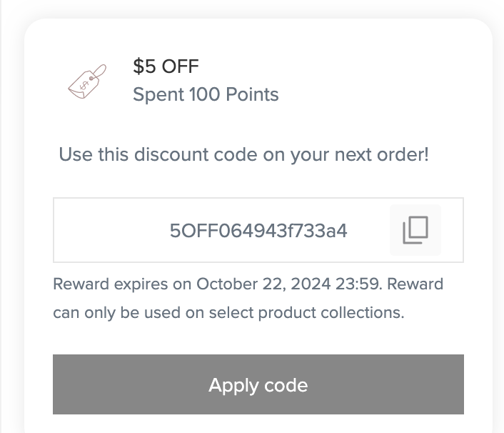
Task: Click "Use this discount code" message
Action: (x=243, y=154)
